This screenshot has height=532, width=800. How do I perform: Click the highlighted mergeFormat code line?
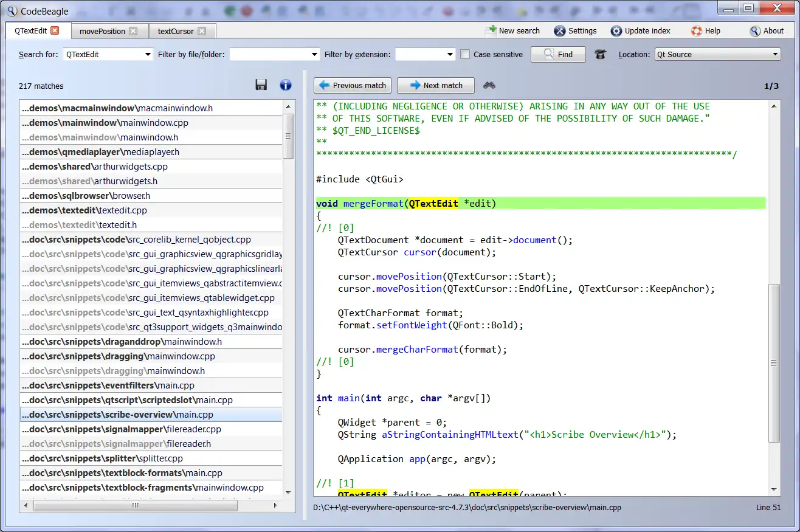click(540, 204)
